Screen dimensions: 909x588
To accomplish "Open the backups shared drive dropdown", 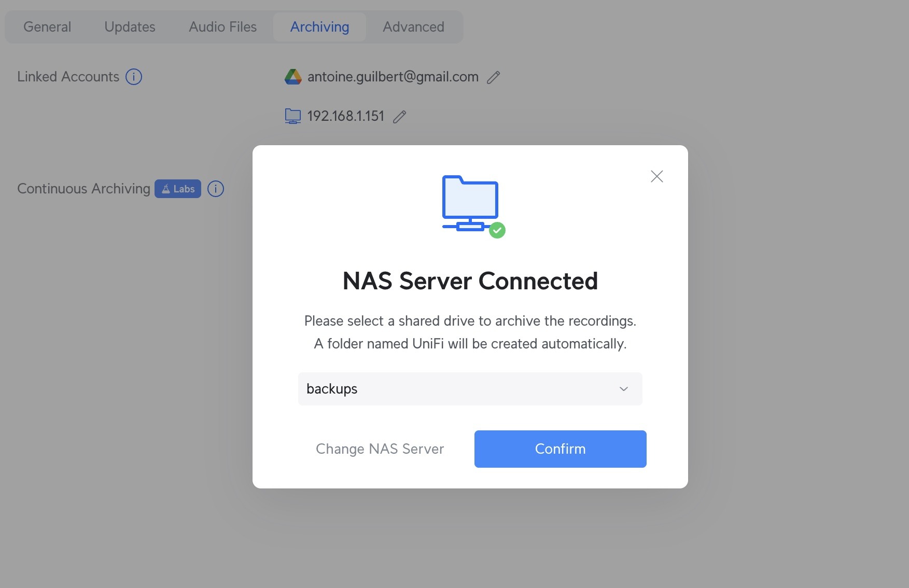I will pos(470,389).
